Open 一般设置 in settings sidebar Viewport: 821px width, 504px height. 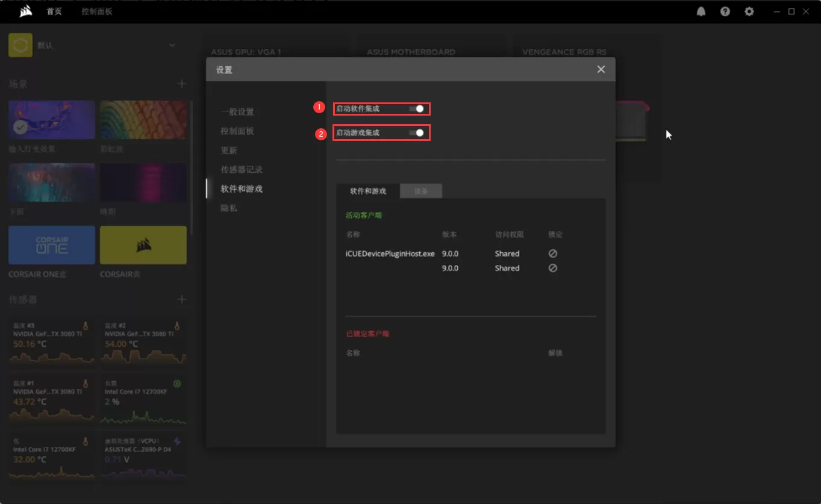(237, 111)
